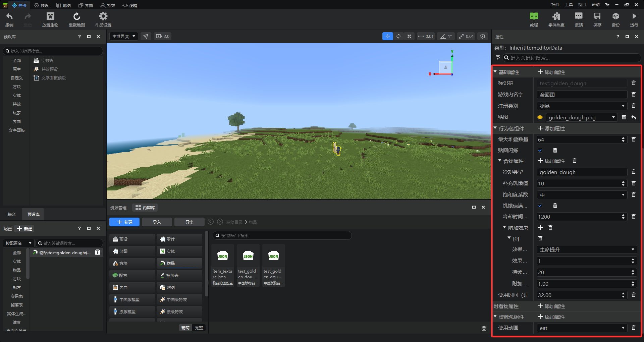Open the 插件 menu
Image resolution: width=644 pixels, height=342 pixels.
(555, 5)
